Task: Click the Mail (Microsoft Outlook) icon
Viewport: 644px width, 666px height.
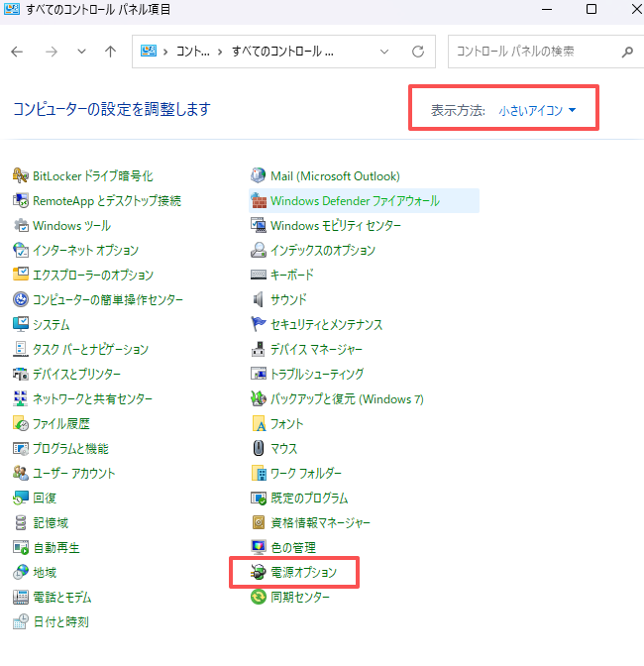Action: [259, 175]
